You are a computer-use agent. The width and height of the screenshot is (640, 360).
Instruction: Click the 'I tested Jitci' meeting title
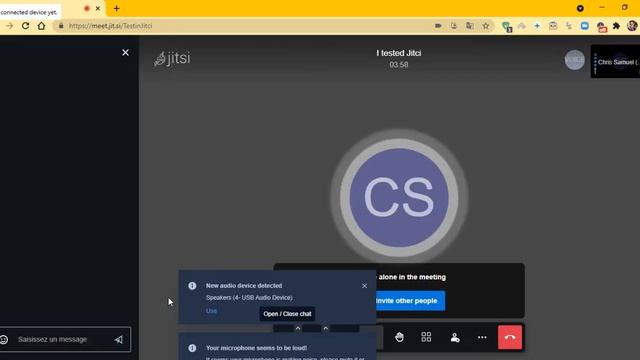(399, 53)
